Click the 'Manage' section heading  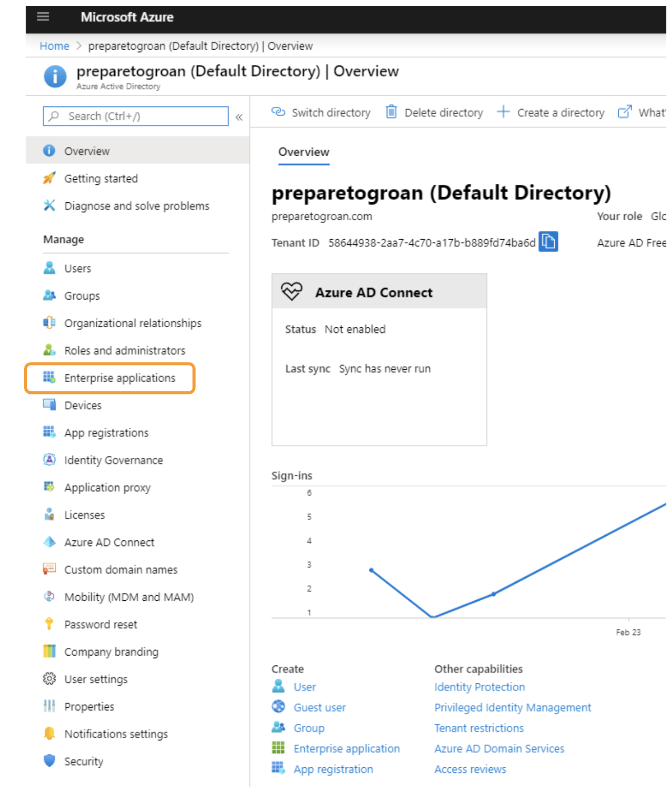(64, 239)
